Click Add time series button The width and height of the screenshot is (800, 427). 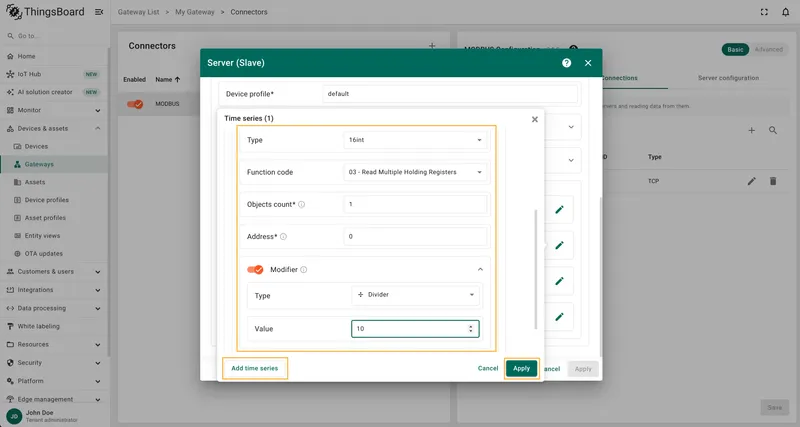click(x=255, y=368)
